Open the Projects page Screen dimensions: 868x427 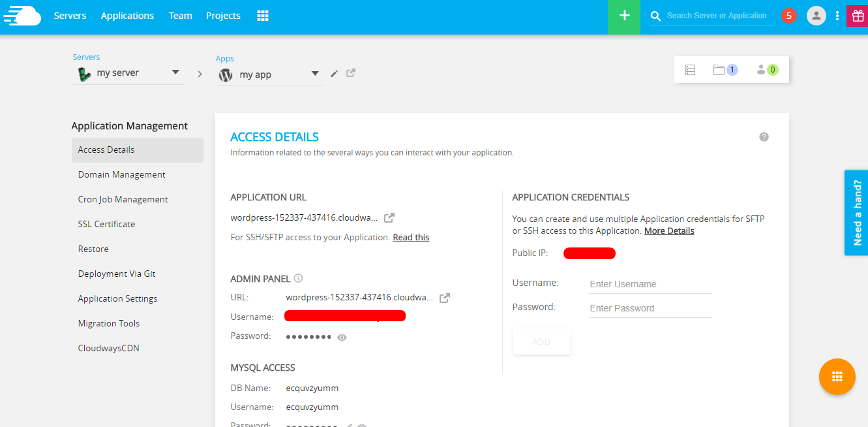click(x=223, y=16)
